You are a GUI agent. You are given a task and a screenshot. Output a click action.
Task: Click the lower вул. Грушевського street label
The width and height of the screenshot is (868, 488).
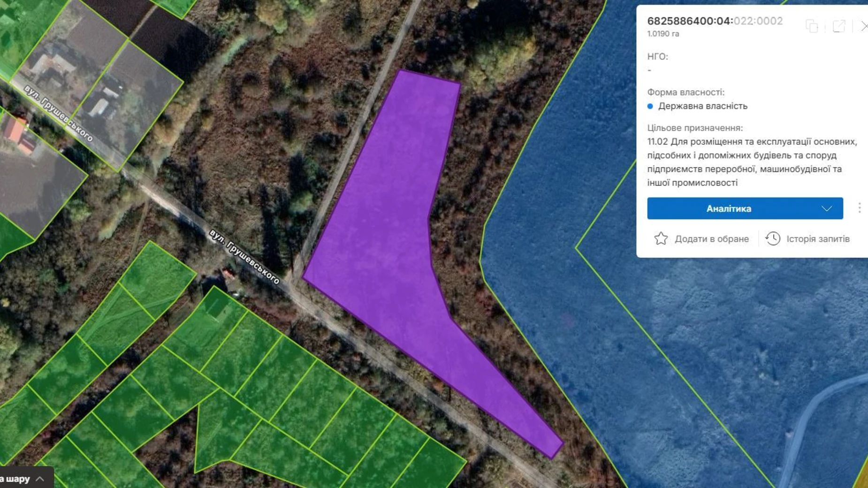(244, 256)
